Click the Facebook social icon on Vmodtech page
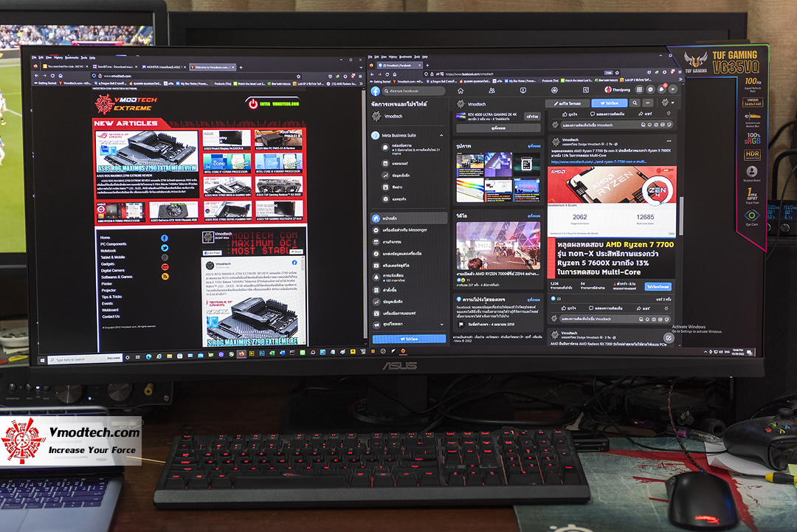This screenshot has width=797, height=532. tap(165, 238)
